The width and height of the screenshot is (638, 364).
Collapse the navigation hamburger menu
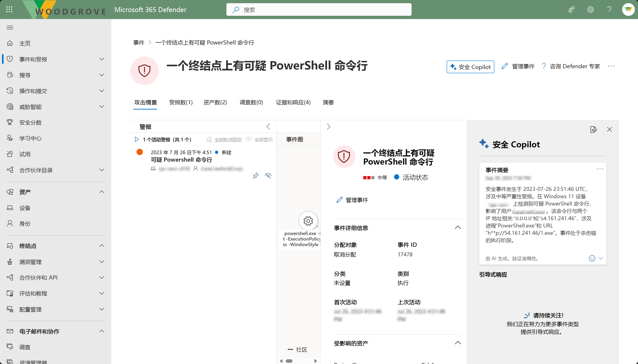coord(10,27)
